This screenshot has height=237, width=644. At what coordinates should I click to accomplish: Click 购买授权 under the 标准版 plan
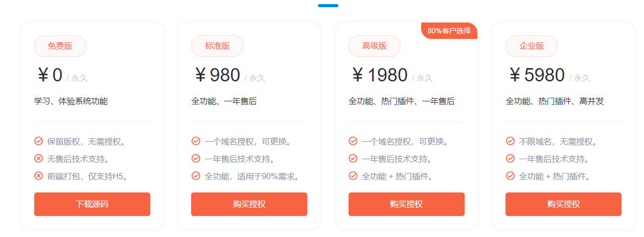tap(249, 204)
